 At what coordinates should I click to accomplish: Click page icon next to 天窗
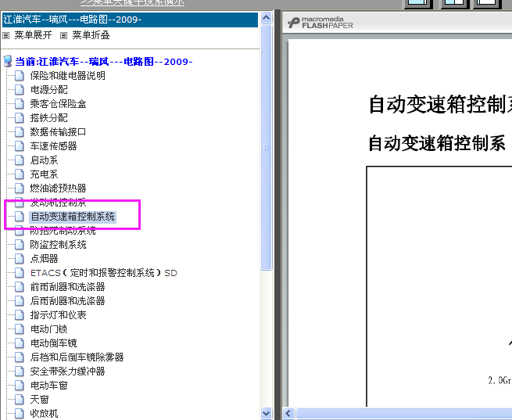20,400
